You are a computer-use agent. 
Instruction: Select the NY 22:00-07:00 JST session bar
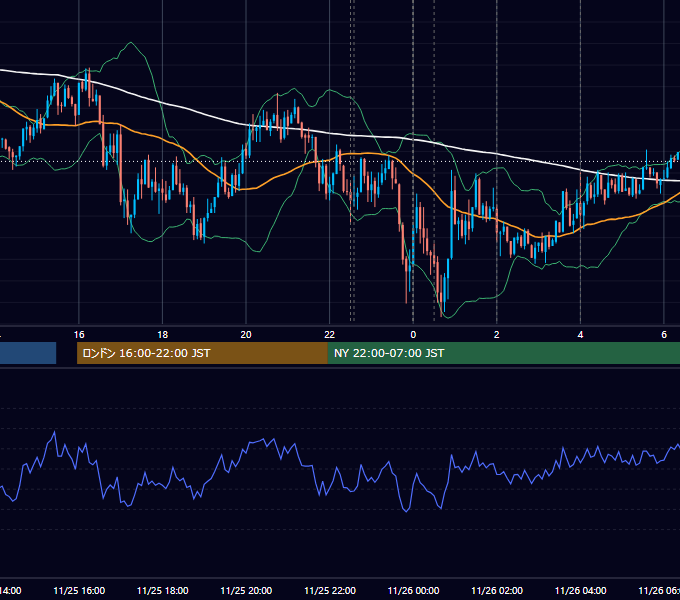click(503, 353)
